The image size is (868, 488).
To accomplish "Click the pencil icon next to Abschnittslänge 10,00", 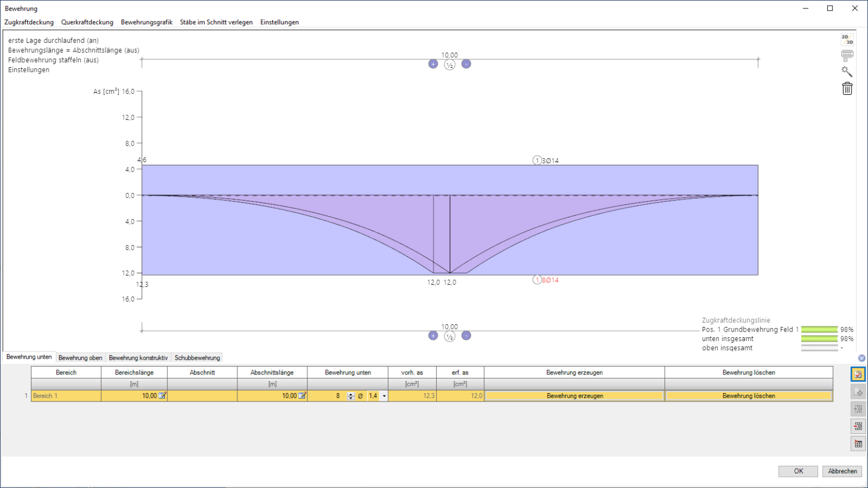I will click(x=301, y=396).
